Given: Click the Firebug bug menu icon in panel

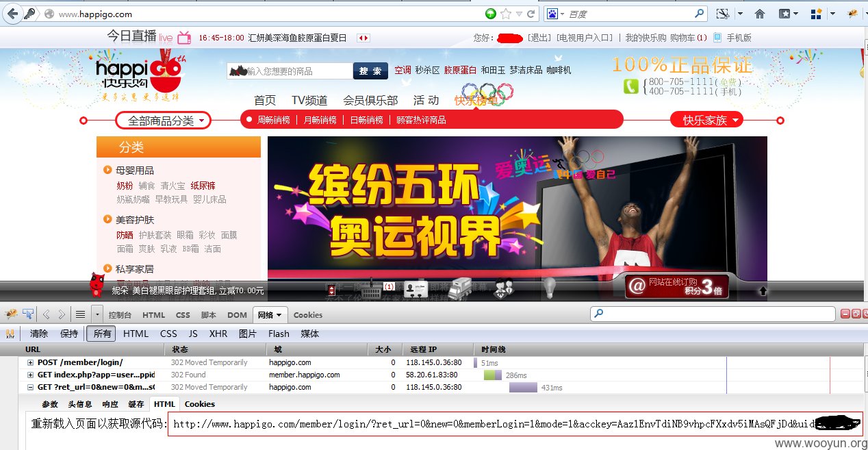Looking at the screenshot, I should [11, 314].
